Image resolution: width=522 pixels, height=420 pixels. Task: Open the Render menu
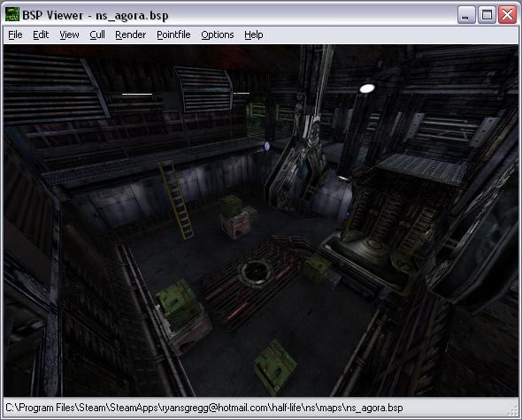tap(131, 34)
